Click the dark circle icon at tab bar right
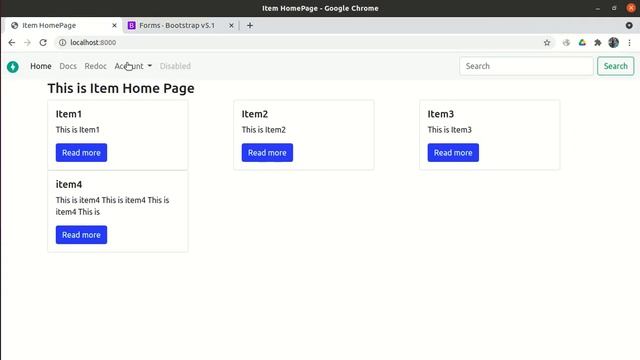Image resolution: width=640 pixels, height=360 pixels. tap(629, 25)
